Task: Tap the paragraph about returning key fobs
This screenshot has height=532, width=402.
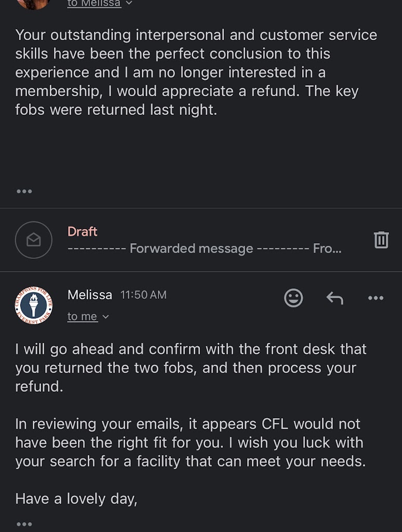Action: point(196,72)
